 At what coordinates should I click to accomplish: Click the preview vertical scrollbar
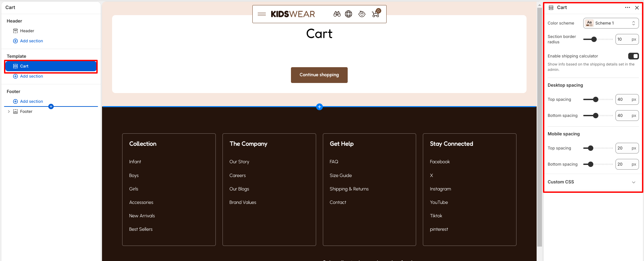(540, 127)
